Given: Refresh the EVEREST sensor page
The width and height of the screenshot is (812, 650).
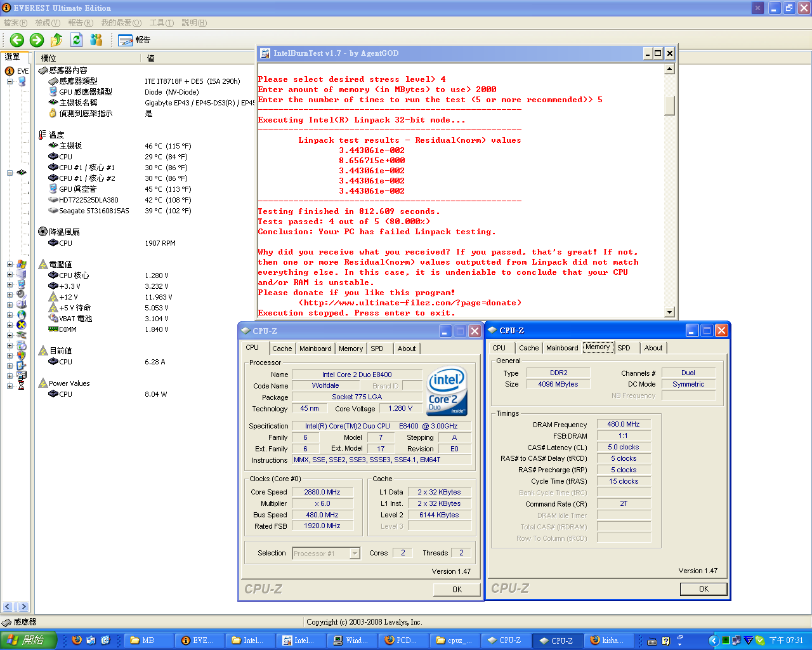Looking at the screenshot, I should tap(77, 40).
